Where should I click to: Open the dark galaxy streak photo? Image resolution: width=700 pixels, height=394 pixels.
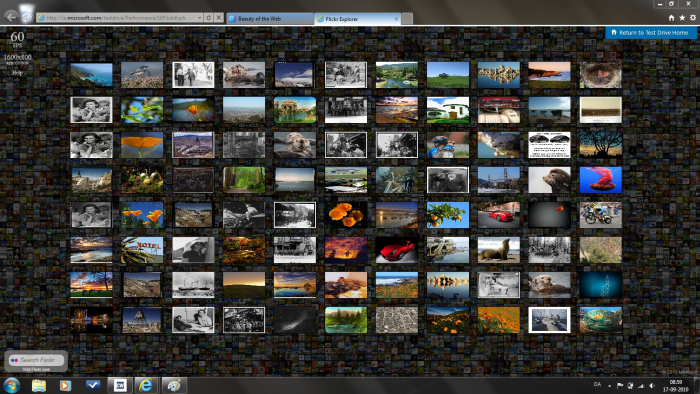click(x=295, y=320)
